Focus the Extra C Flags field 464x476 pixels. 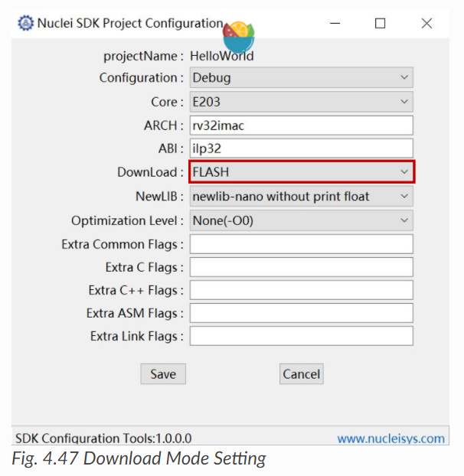tap(301, 267)
